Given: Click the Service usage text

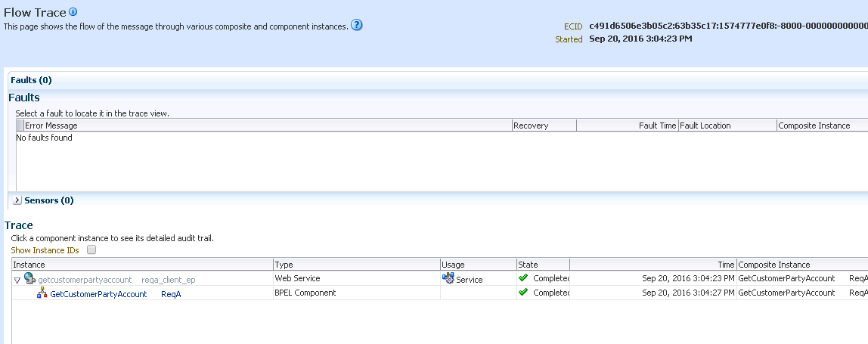Looking at the screenshot, I should 470,280.
